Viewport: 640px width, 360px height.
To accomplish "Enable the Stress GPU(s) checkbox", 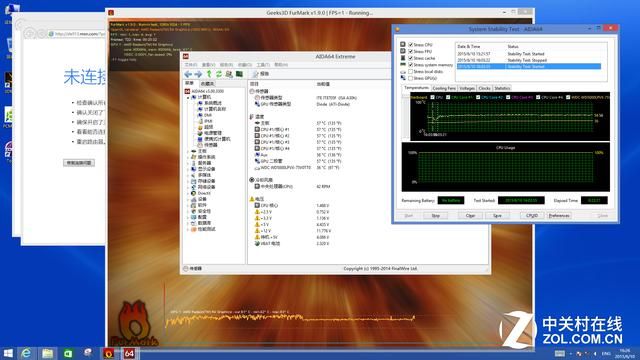I will [x=411, y=78].
